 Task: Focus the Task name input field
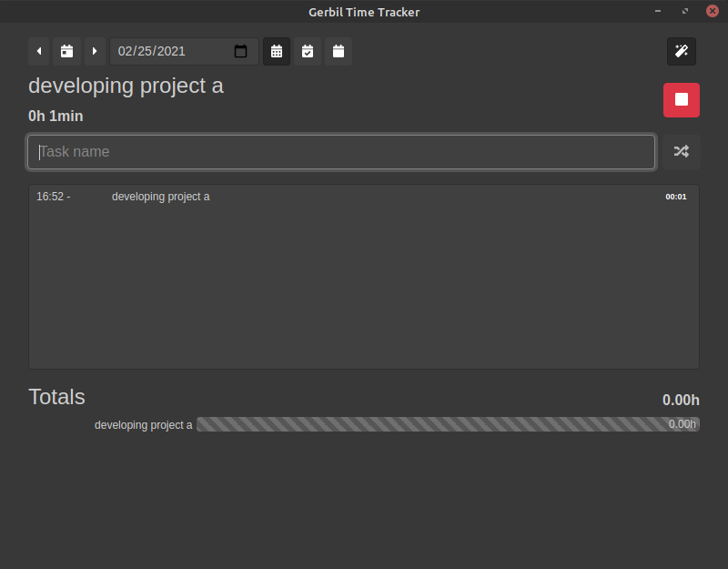[x=341, y=152]
